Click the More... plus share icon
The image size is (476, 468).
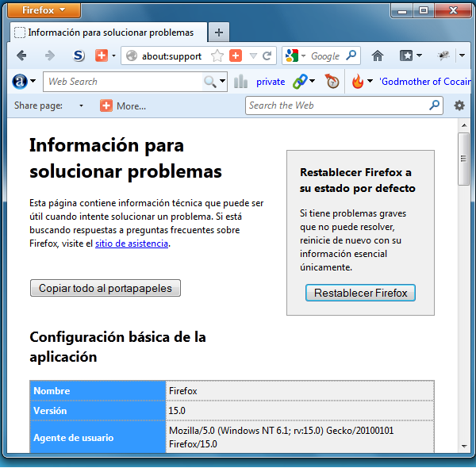coord(106,105)
